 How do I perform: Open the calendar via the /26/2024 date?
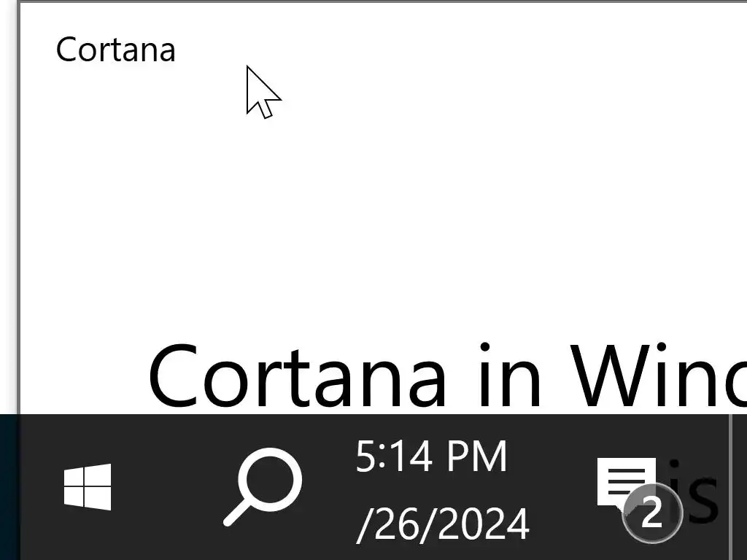(443, 524)
